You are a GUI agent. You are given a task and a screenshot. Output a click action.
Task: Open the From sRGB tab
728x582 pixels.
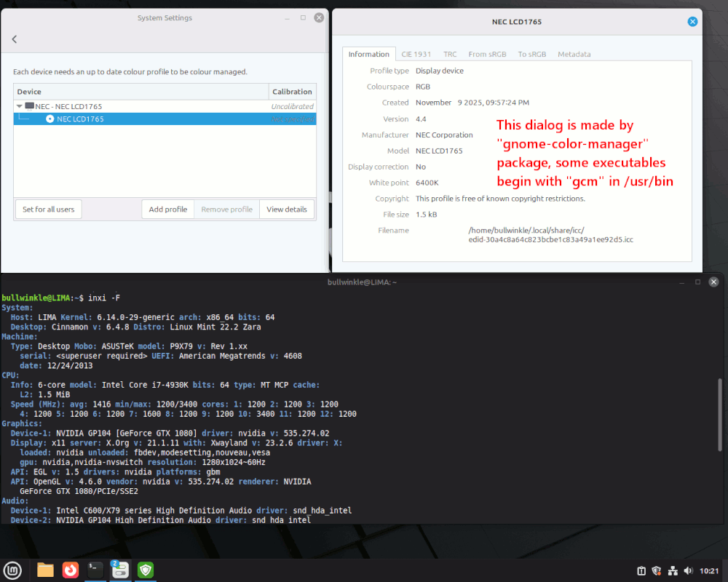pos(487,55)
